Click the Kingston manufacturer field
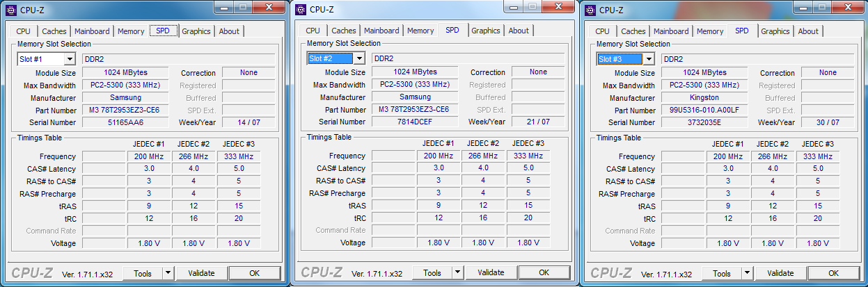The image size is (868, 287). 704,97
